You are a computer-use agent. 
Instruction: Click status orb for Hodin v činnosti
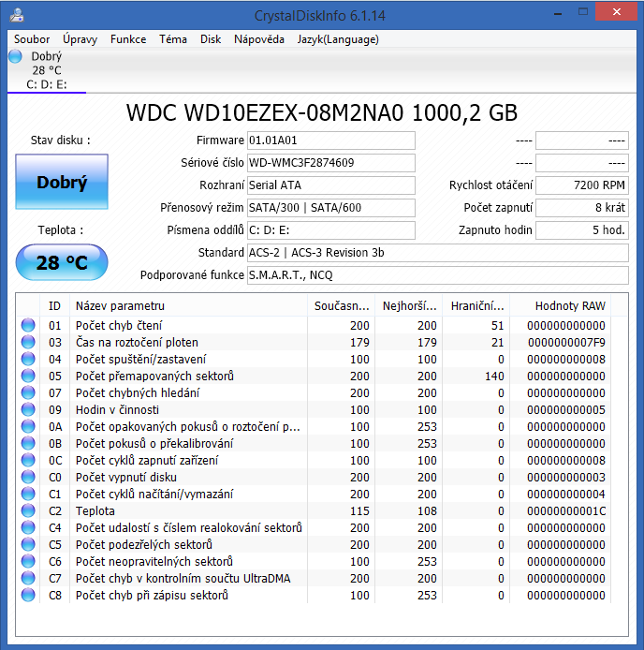click(x=28, y=410)
